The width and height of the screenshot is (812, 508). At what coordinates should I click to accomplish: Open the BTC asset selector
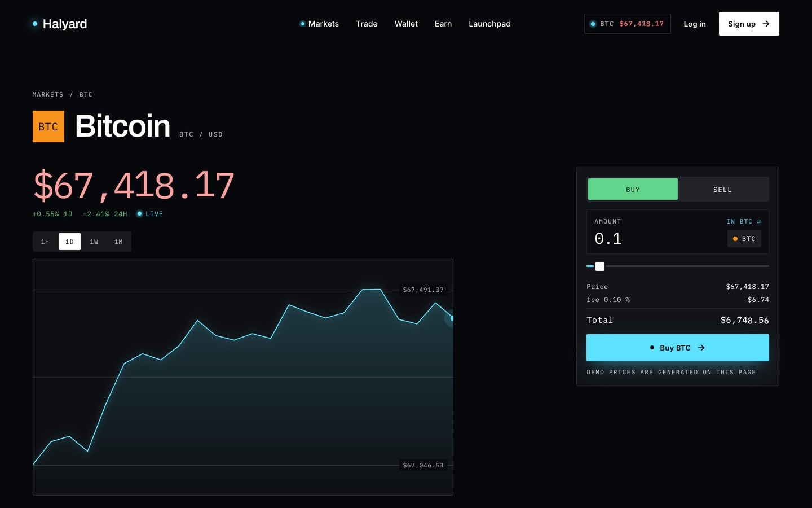coord(744,239)
